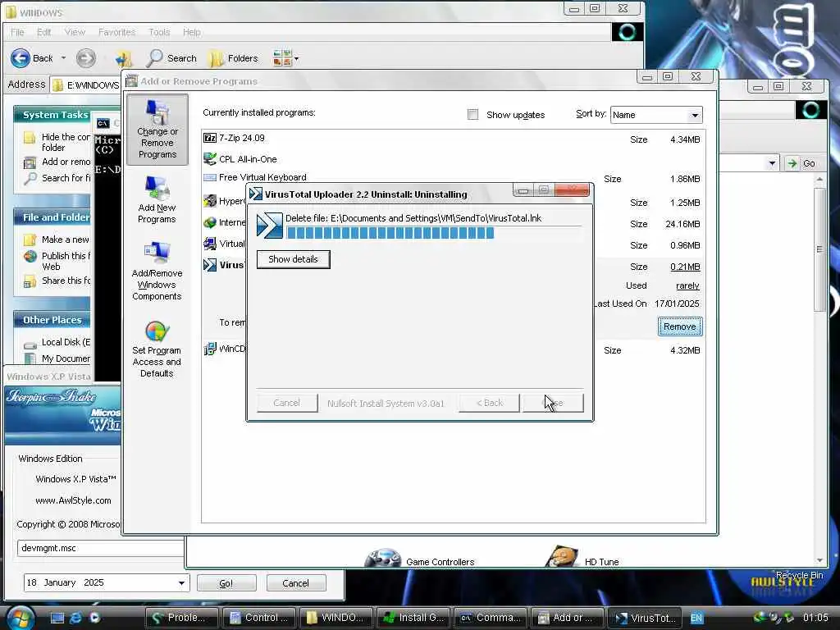This screenshot has height=630, width=840.
Task: Click Show Desktop quick launch icon
Action: (57, 618)
